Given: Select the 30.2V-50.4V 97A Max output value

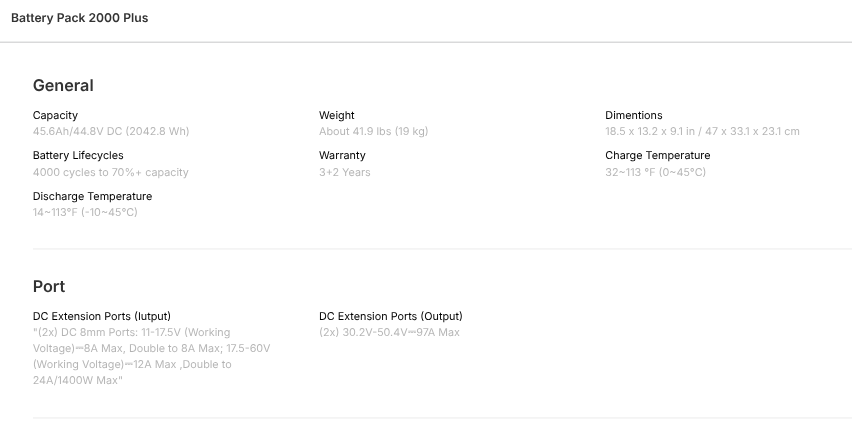Looking at the screenshot, I should point(389,332).
